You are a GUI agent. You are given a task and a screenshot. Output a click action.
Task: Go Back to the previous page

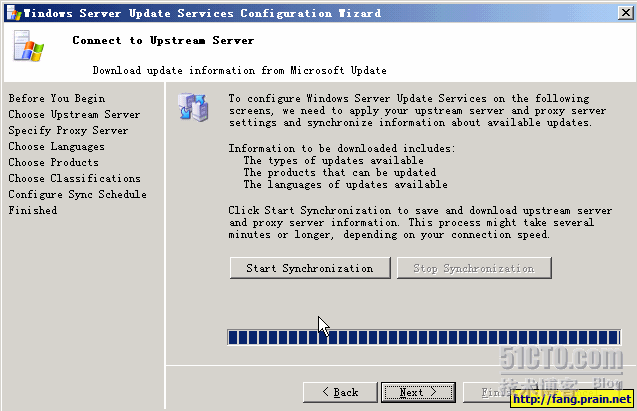pos(340,392)
